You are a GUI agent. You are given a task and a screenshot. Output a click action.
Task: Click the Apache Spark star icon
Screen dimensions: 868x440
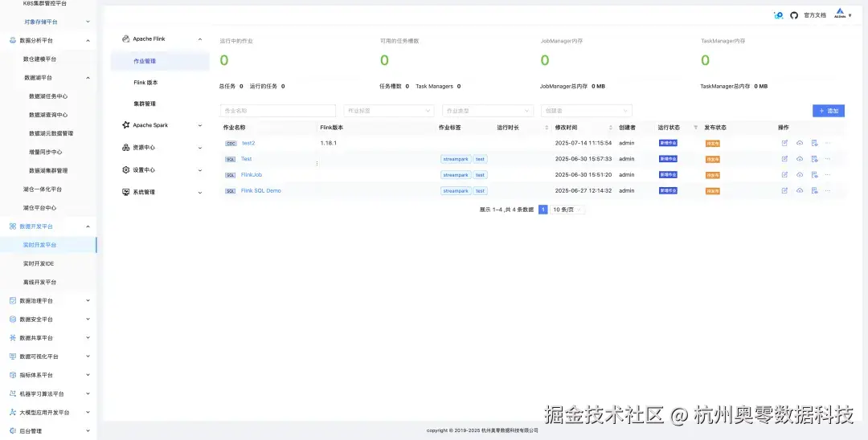pos(125,125)
